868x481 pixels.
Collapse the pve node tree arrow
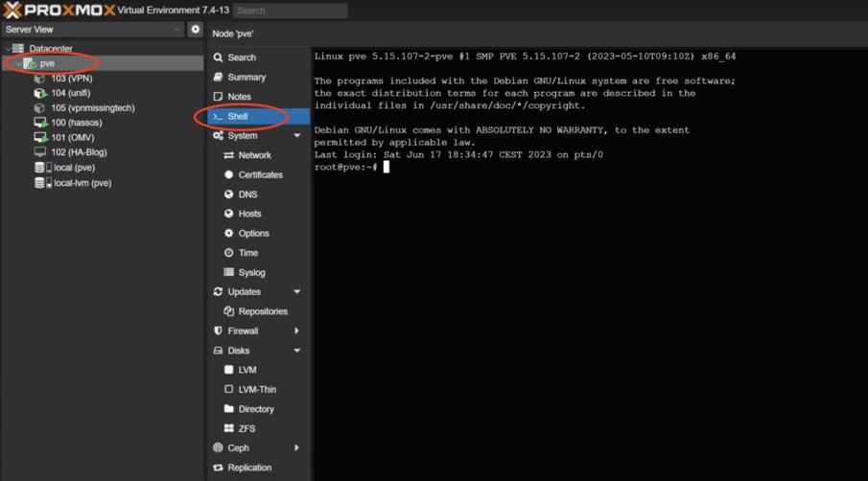(18, 63)
